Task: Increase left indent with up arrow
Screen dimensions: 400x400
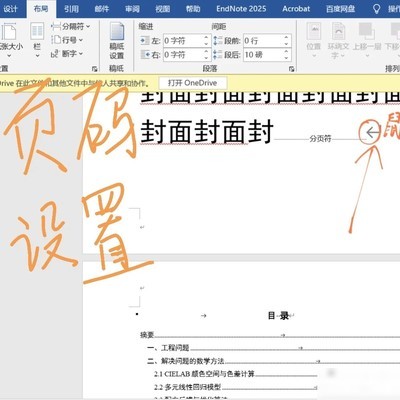Action: point(206,38)
